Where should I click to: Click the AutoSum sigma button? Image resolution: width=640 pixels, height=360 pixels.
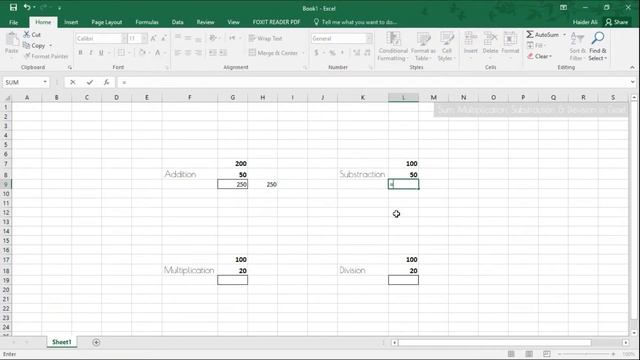click(x=542, y=35)
